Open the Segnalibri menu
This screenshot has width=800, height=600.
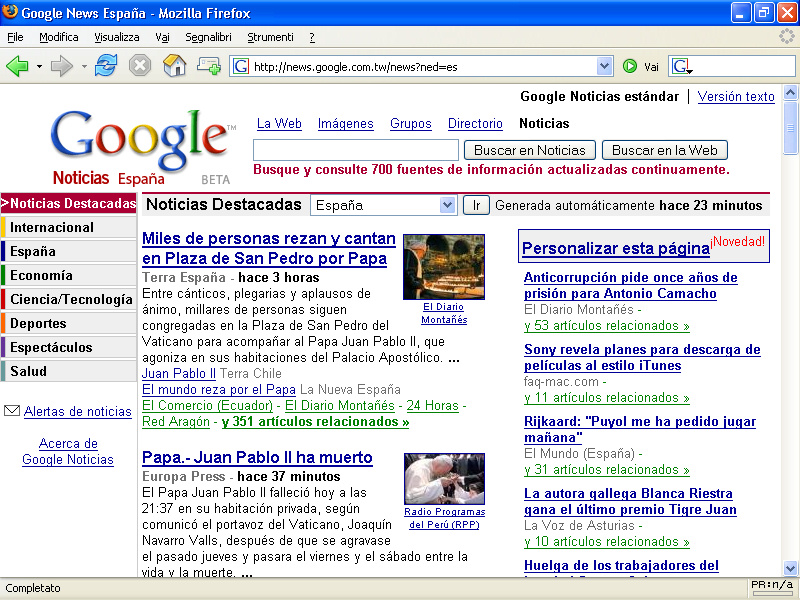pos(208,37)
